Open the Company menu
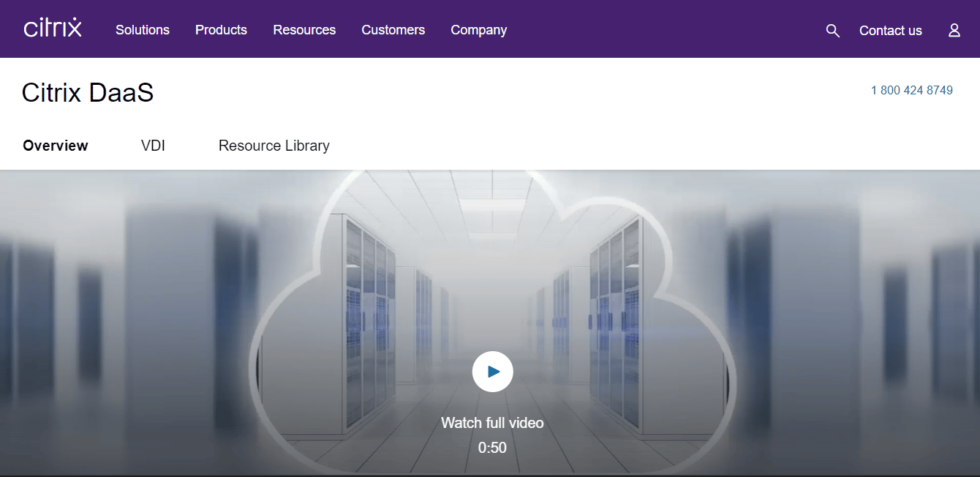 (x=478, y=30)
